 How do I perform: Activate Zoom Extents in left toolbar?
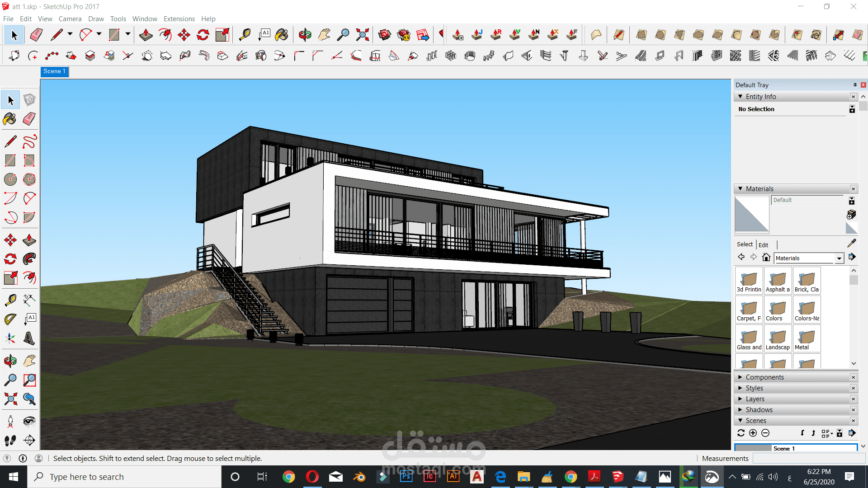10,399
